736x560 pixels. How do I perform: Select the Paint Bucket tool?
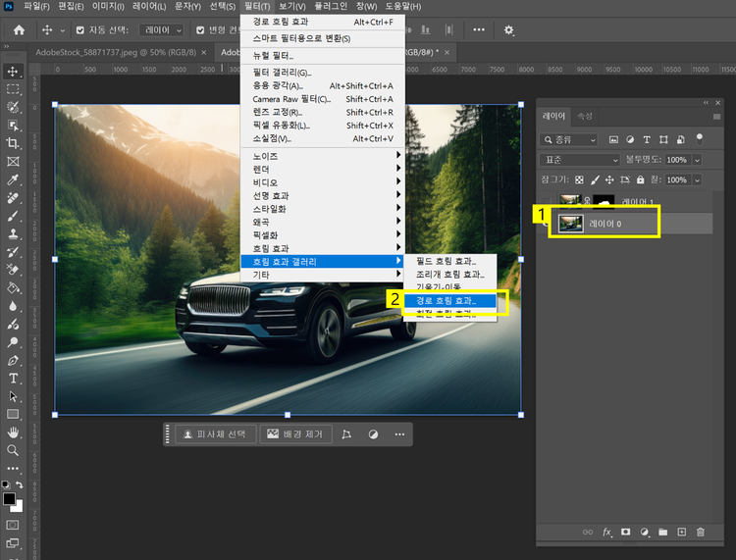(13, 288)
